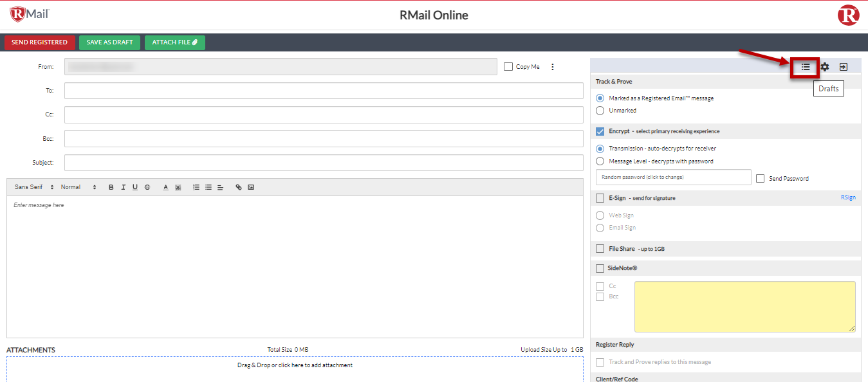The image size is (868, 382).
Task: Select the Email Sign radio option
Action: click(600, 228)
